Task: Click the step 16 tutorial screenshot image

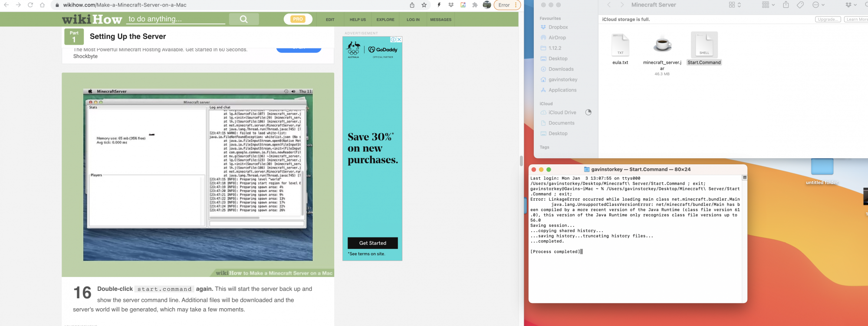Action: (198, 175)
